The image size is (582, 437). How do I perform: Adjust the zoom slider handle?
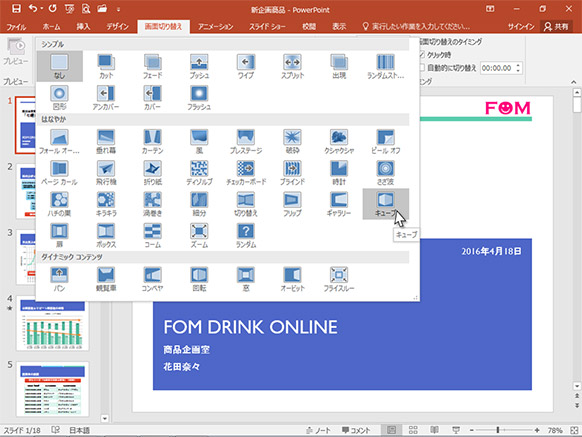pos(498,430)
